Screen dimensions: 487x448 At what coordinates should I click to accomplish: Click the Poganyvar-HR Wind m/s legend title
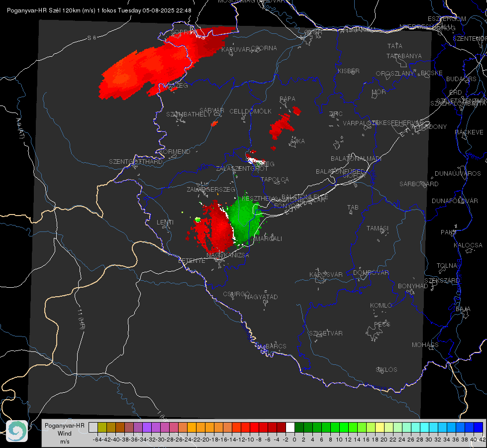click(x=65, y=434)
